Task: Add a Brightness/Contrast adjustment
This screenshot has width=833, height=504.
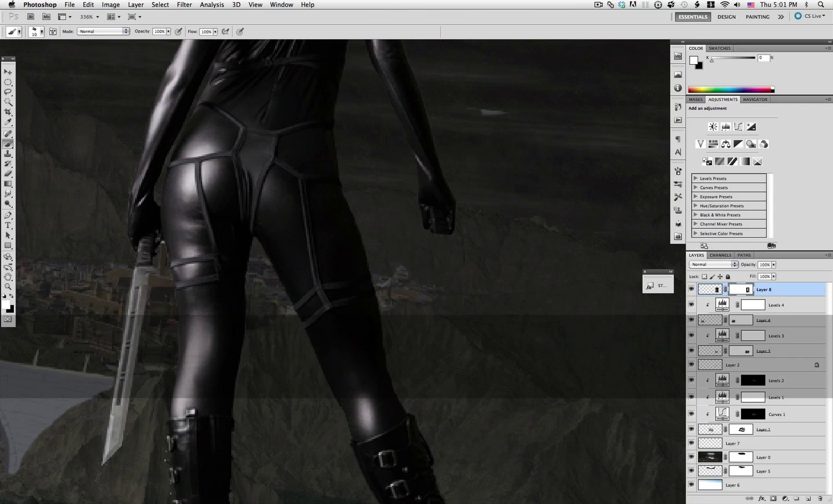Action: [x=713, y=127]
